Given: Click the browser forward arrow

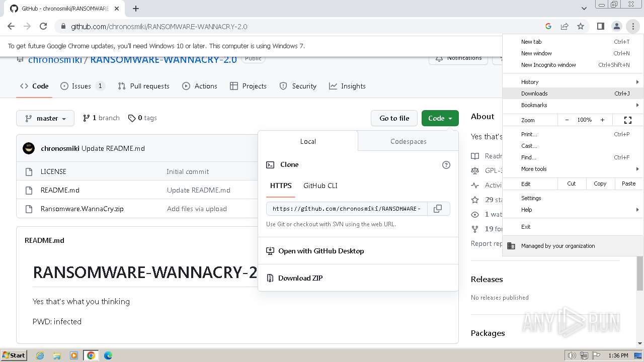Looking at the screenshot, I should [27, 26].
